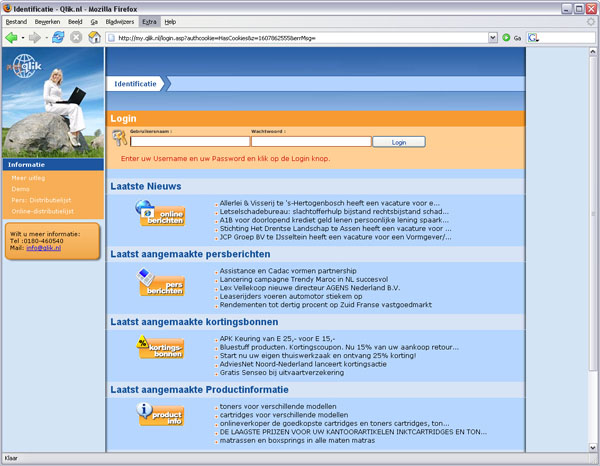Click the Online berichten icon
This screenshot has height=466, width=600.
pyautogui.click(x=160, y=215)
